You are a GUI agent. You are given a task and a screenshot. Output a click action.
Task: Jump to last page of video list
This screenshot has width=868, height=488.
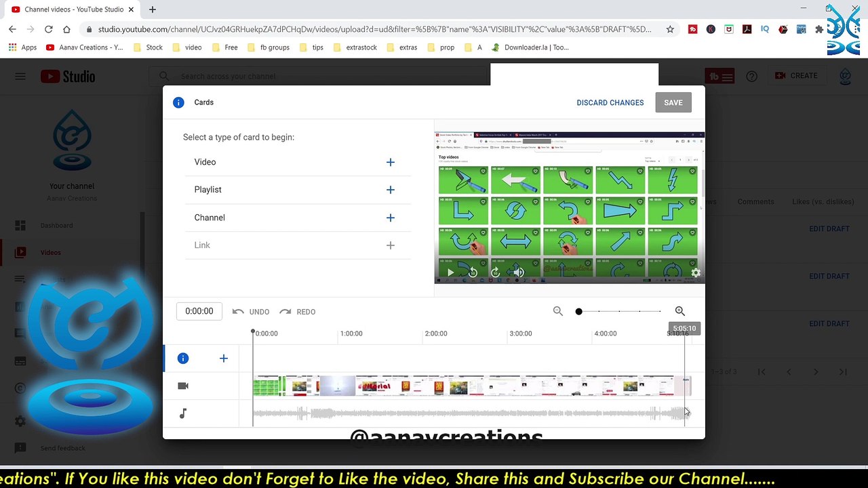coord(843,371)
